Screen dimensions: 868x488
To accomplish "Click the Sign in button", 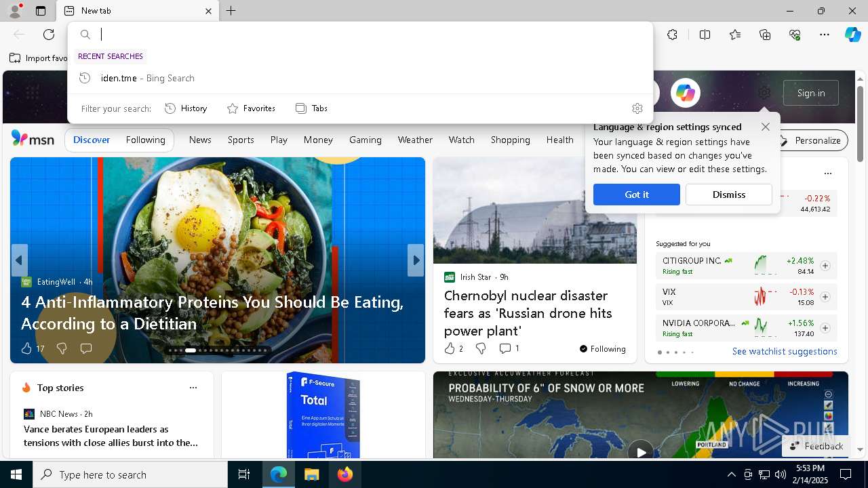I will click(811, 93).
